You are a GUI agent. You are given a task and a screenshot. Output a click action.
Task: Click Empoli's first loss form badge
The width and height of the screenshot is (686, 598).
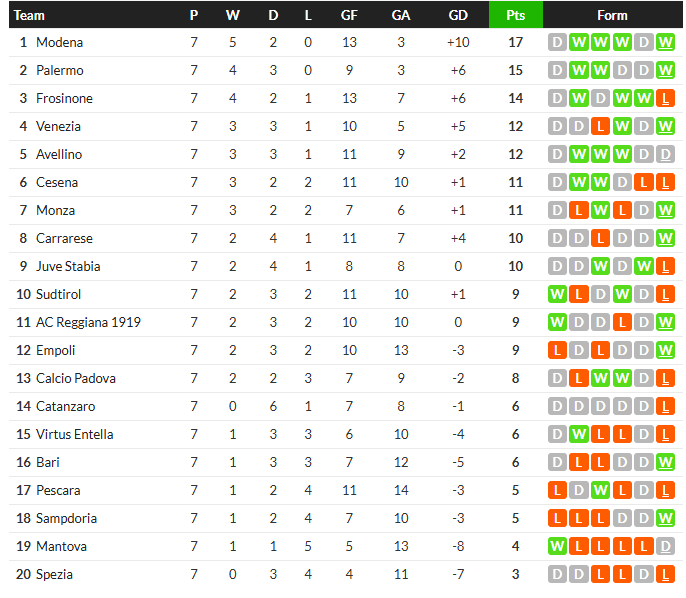[557, 351]
